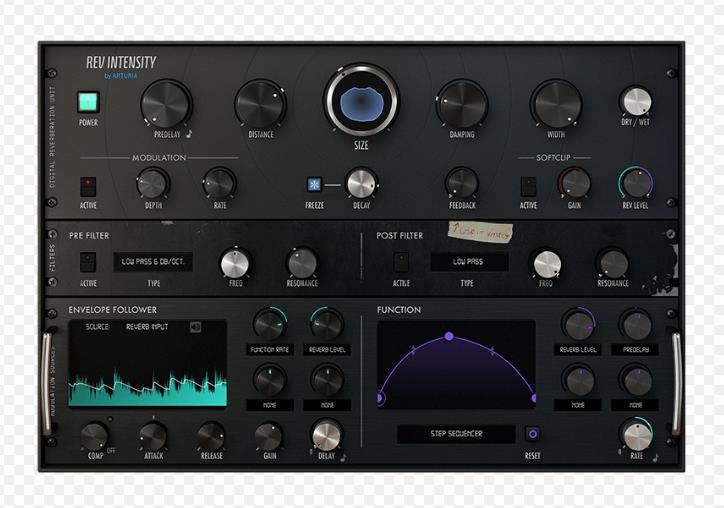
Task: Open None destination below Function Rate selector
Action: [270, 405]
